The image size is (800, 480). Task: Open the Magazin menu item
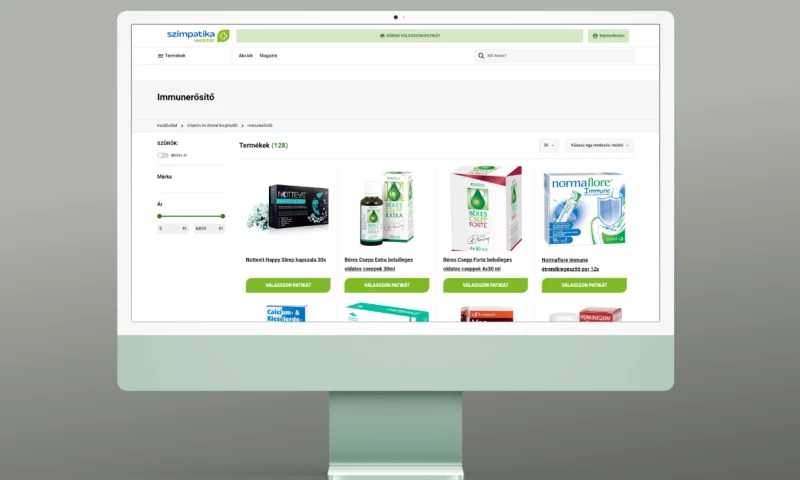tap(268, 56)
